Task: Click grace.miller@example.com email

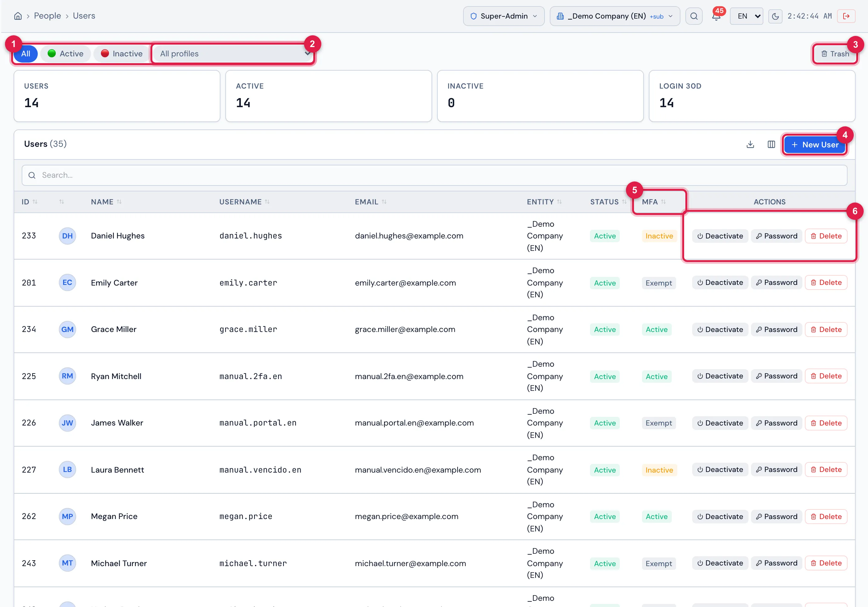Action: pyautogui.click(x=405, y=330)
